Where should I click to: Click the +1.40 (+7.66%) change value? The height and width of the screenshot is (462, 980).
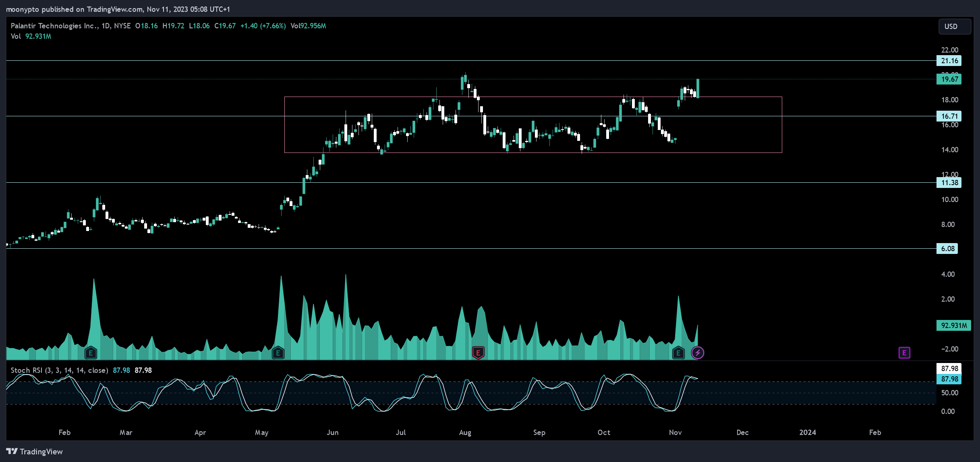point(263,26)
